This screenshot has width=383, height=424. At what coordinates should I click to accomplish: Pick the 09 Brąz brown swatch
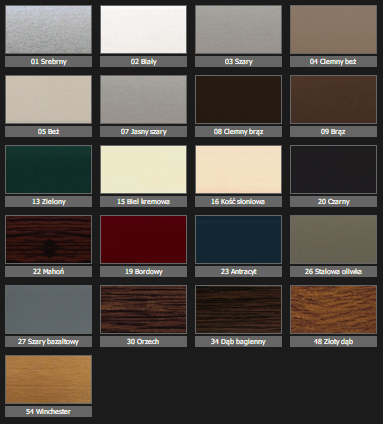click(333, 100)
